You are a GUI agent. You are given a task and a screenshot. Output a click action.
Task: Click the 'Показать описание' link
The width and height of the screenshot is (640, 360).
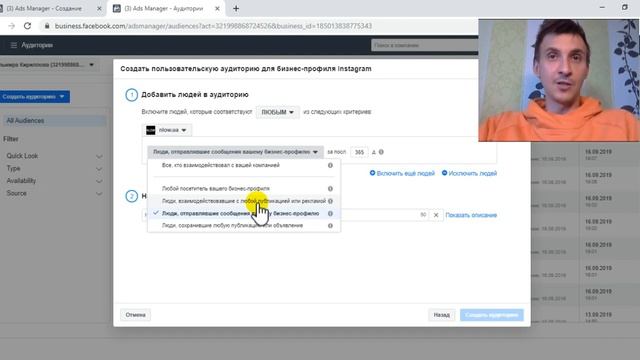[x=471, y=215]
